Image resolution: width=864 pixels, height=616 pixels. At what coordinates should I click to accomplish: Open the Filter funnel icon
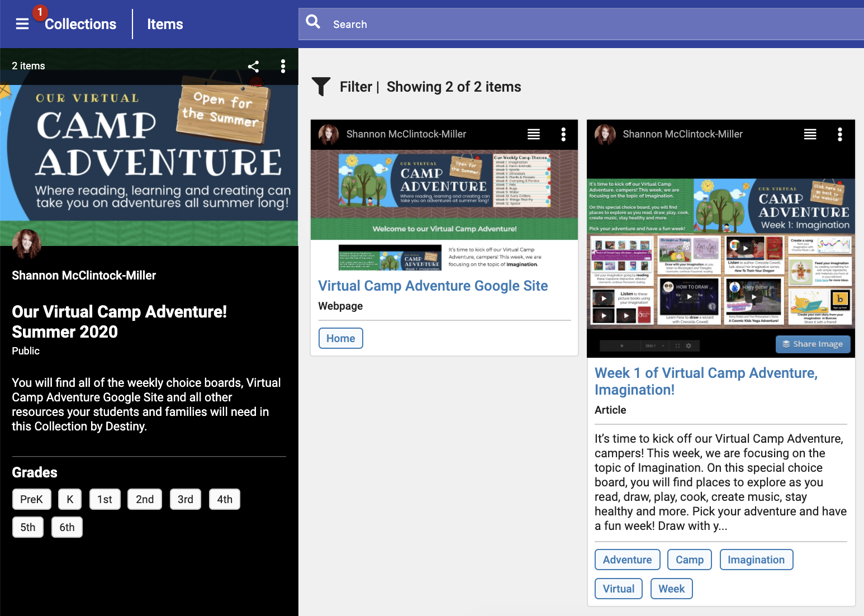(x=320, y=87)
